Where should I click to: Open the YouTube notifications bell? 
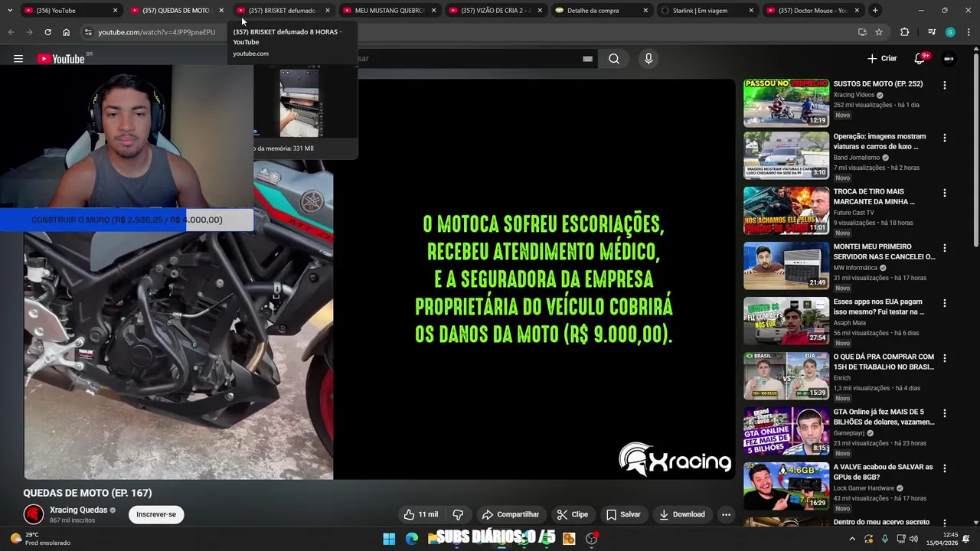[920, 58]
